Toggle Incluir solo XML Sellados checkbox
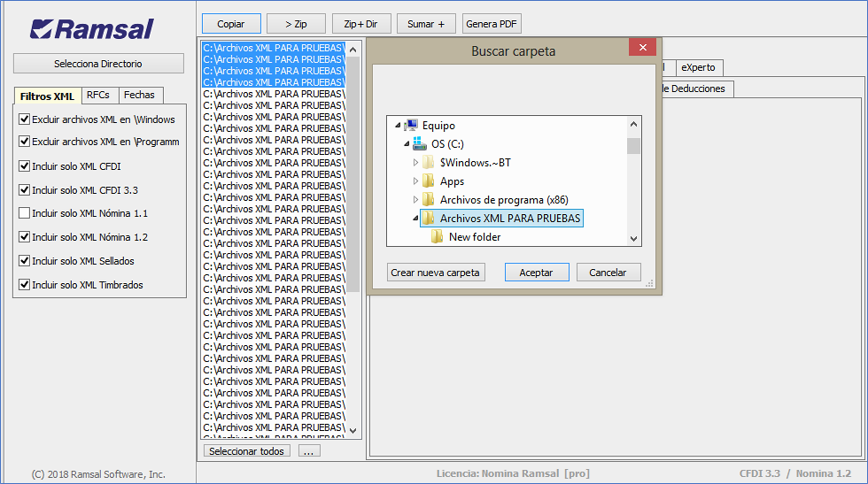This screenshot has width=868, height=484. 25,260
